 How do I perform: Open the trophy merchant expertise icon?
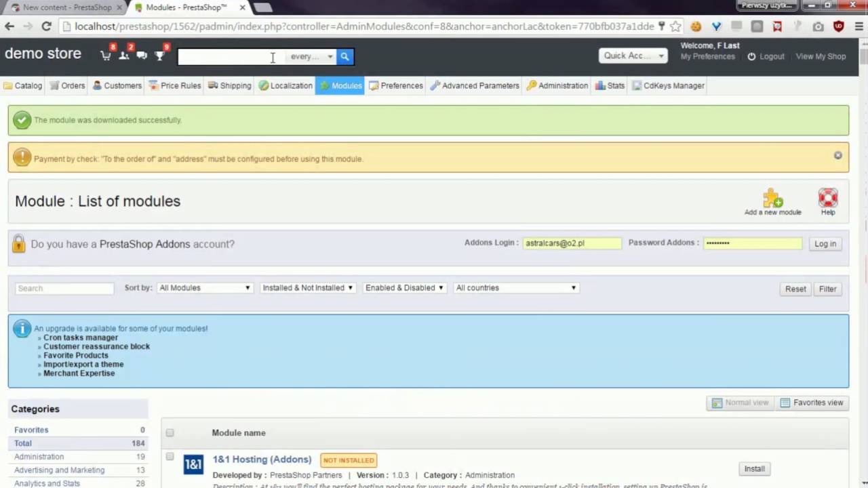(159, 56)
